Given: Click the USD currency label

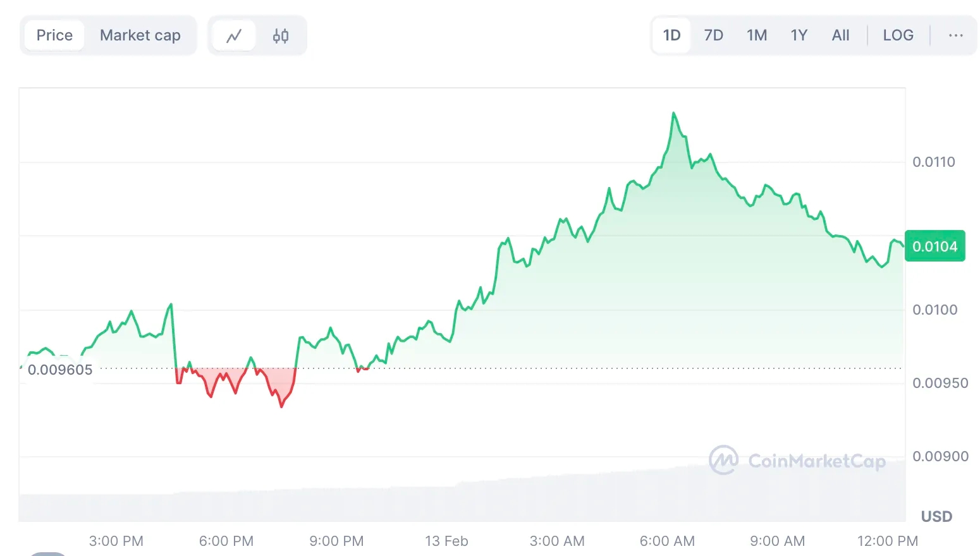Looking at the screenshot, I should (936, 516).
